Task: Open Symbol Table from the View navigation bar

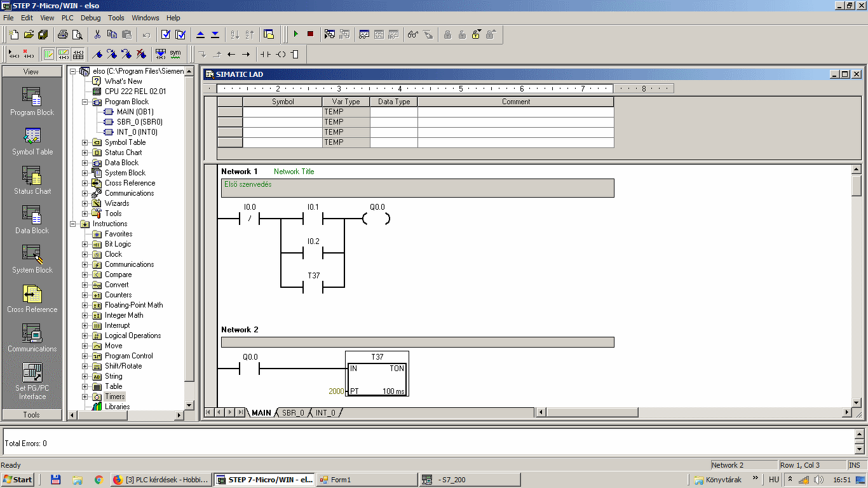Action: (x=32, y=142)
